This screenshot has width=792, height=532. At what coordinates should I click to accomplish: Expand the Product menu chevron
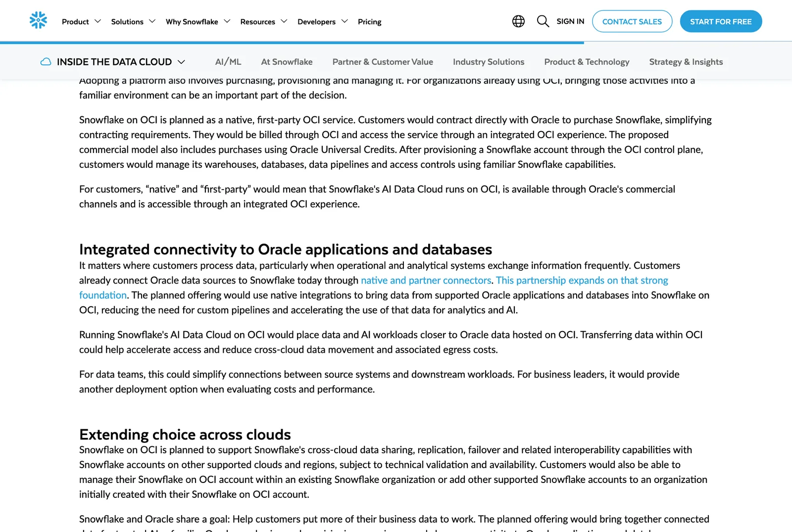pyautogui.click(x=98, y=21)
